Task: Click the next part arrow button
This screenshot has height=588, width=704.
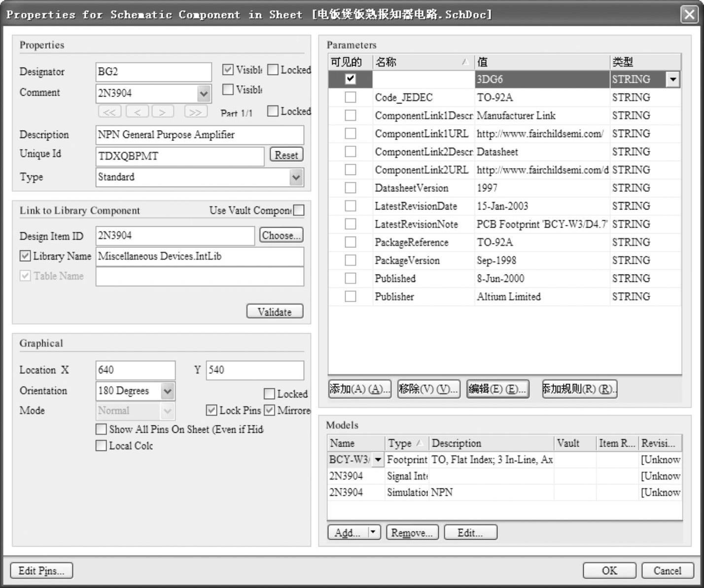Action: pyautogui.click(x=163, y=112)
